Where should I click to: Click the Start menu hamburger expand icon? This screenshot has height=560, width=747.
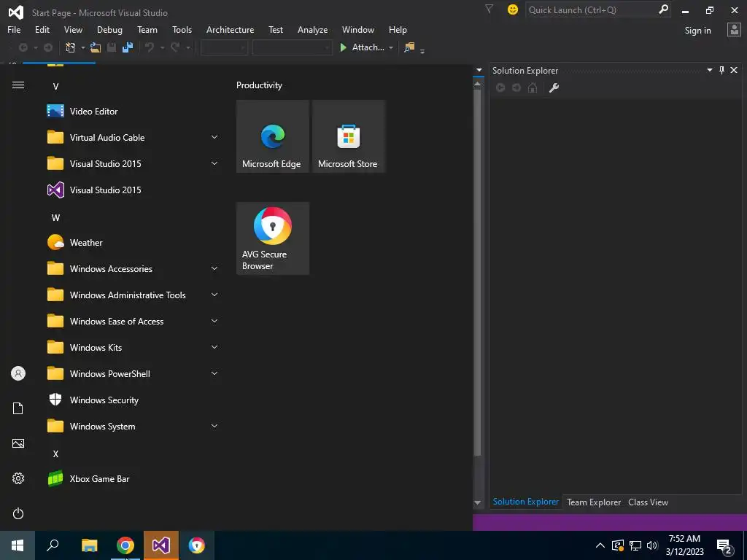[18, 85]
